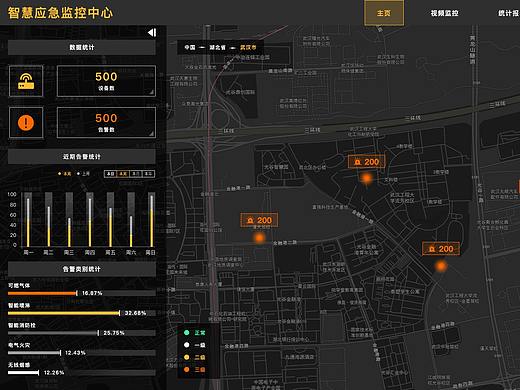520x390 pixels.
Task: Click the glowing orange marker below top 200 label
Action: coord(367,178)
